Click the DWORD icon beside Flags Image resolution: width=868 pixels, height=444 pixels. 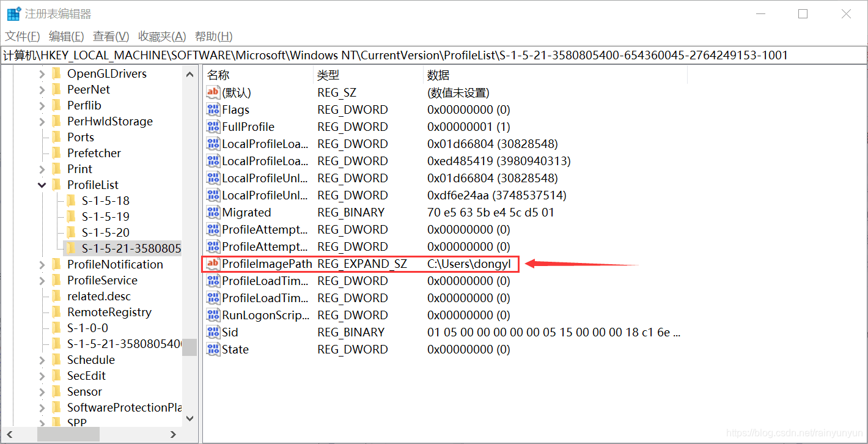pyautogui.click(x=213, y=109)
